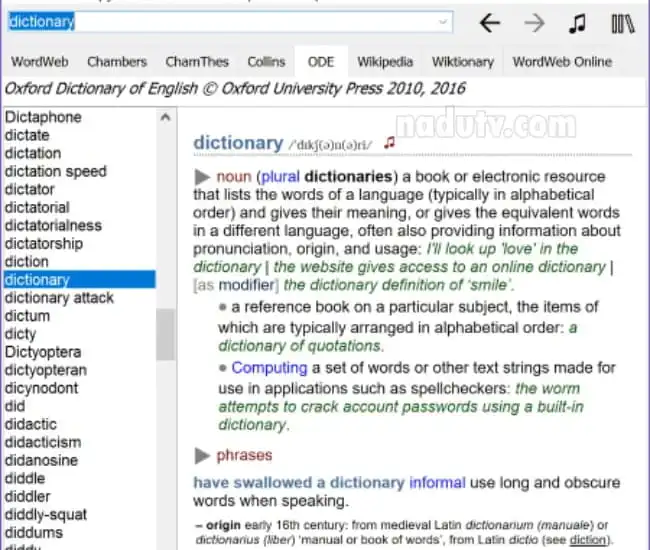Switch to the Wiktionary tab
650x550 pixels.
(463, 62)
